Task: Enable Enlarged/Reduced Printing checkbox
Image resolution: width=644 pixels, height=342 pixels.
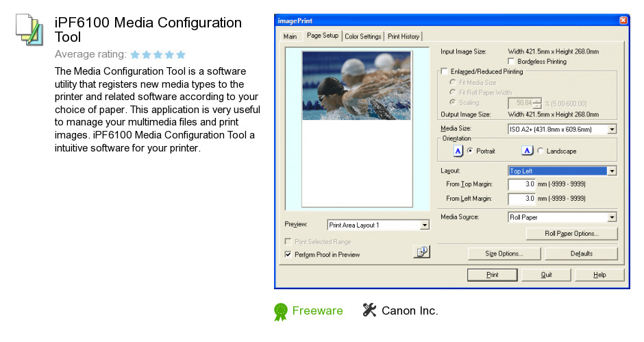Action: [x=443, y=71]
